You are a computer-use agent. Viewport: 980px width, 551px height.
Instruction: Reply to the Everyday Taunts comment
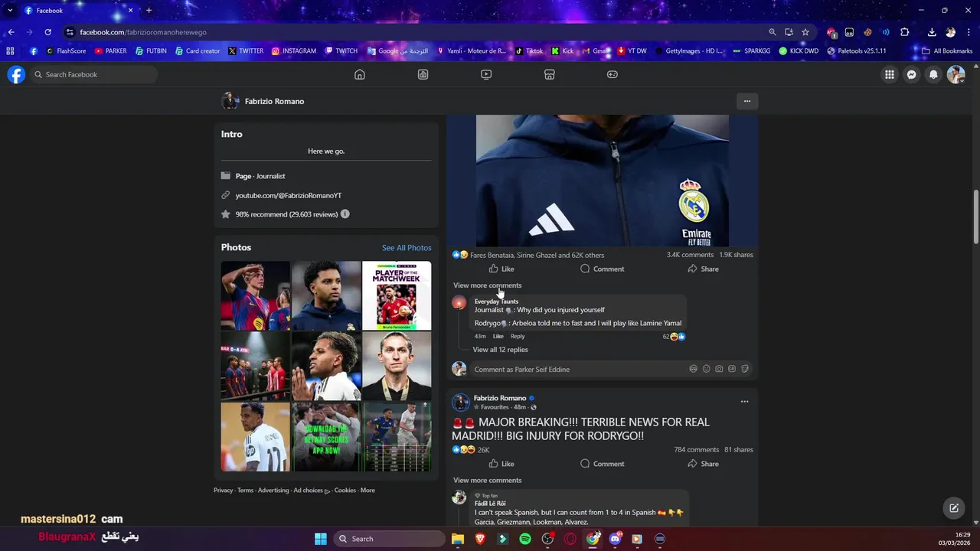(x=518, y=337)
